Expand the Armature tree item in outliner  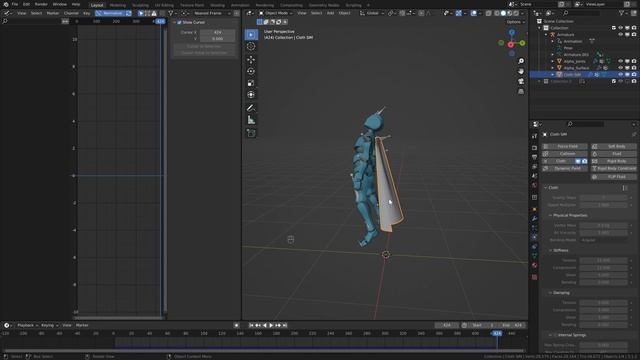[546, 35]
